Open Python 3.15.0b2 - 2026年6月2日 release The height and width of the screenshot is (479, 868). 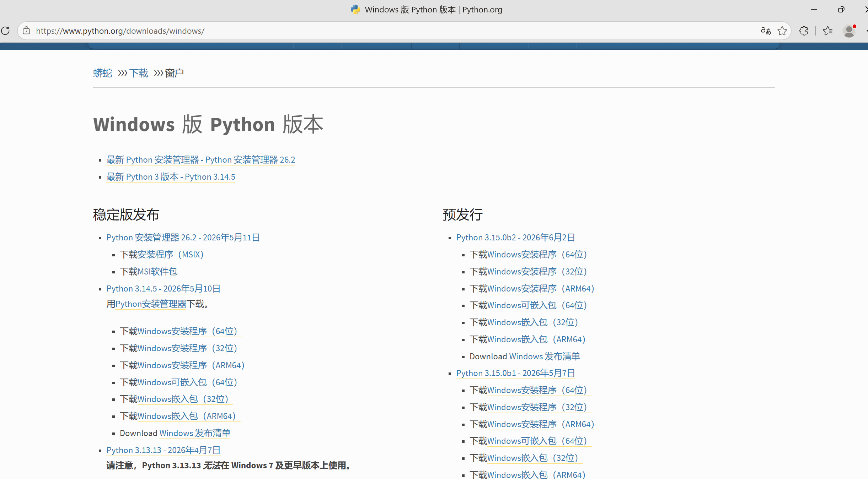515,238
